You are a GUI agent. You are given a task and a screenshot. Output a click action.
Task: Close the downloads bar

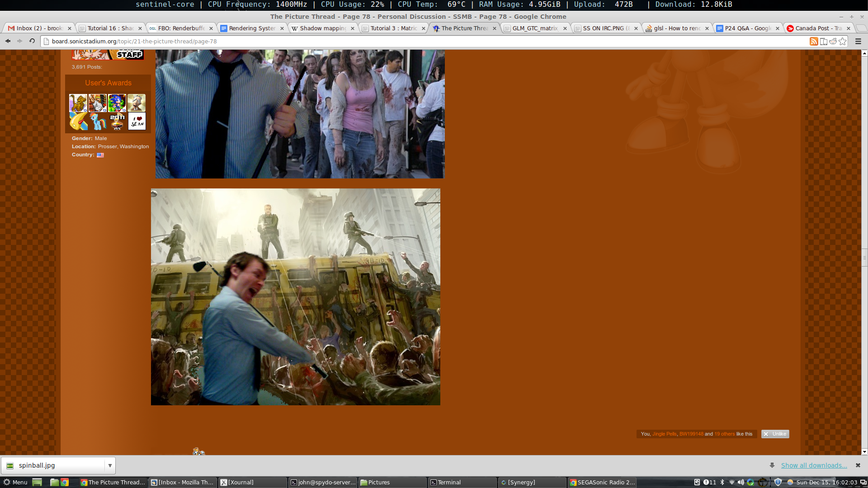[858, 465]
